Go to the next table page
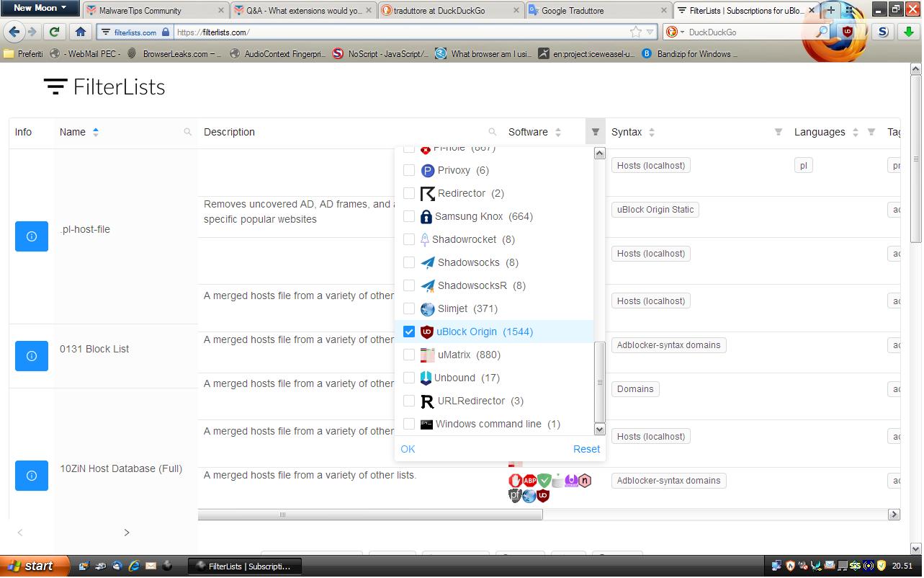Image resolution: width=924 pixels, height=578 pixels. coord(127,533)
